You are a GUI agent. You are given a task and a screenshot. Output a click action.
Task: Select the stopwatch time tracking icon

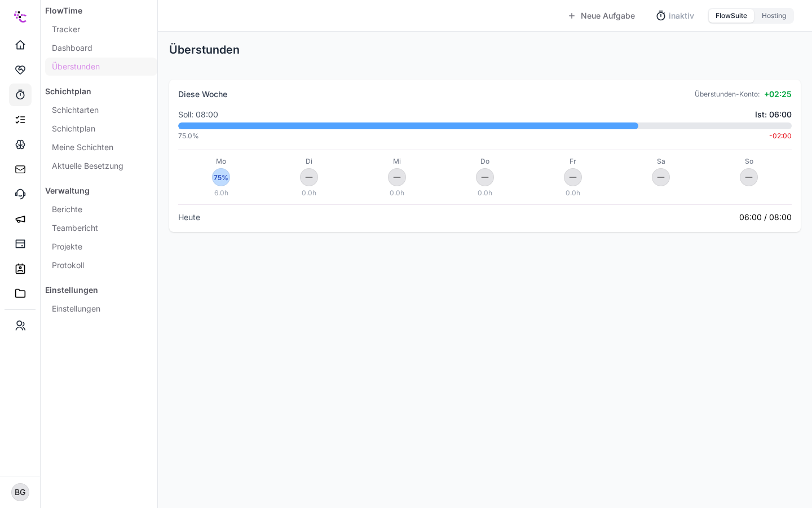[20, 95]
